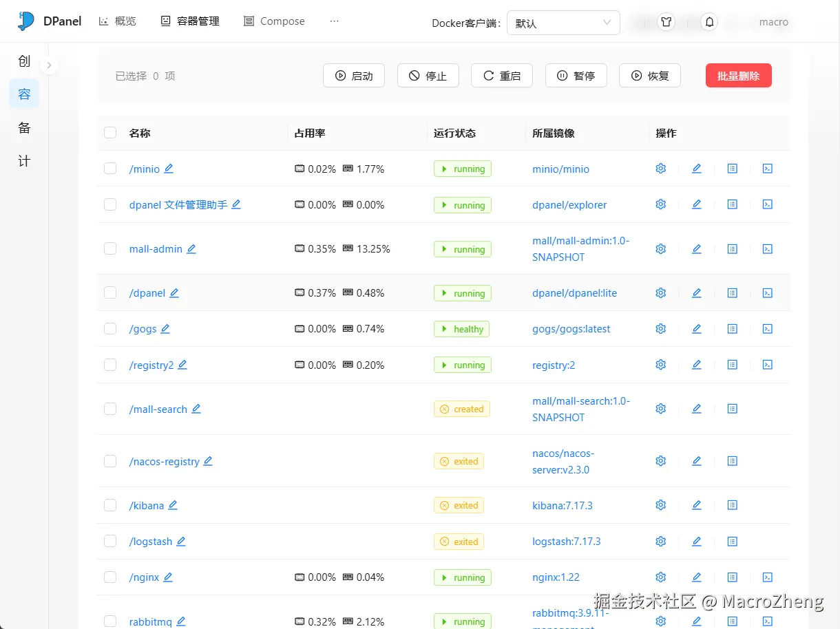Open minio/minio image link
The image size is (840, 629).
tap(560, 169)
